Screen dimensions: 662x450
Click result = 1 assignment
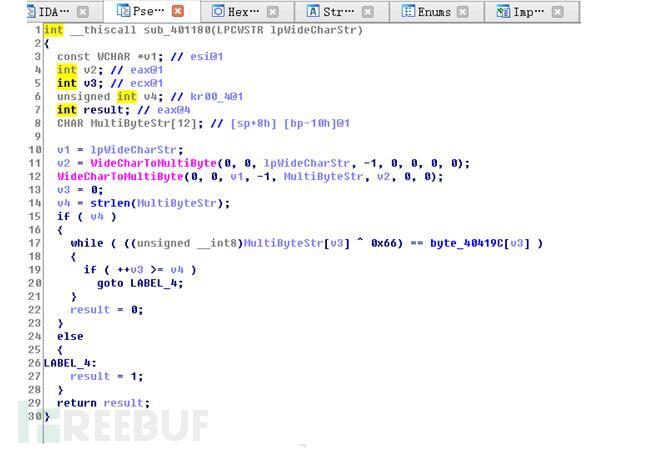click(107, 377)
